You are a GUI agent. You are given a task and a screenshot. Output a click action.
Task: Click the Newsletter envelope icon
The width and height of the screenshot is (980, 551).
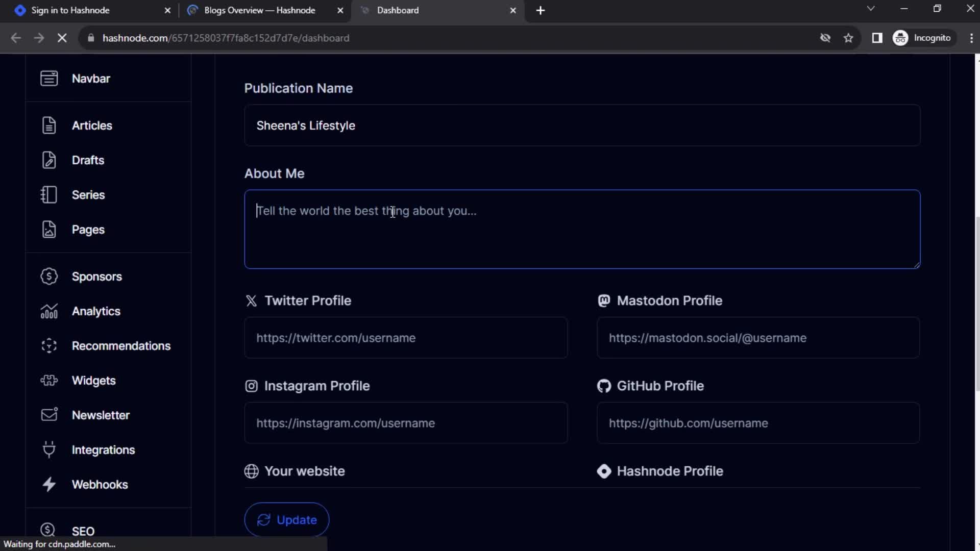click(x=49, y=415)
